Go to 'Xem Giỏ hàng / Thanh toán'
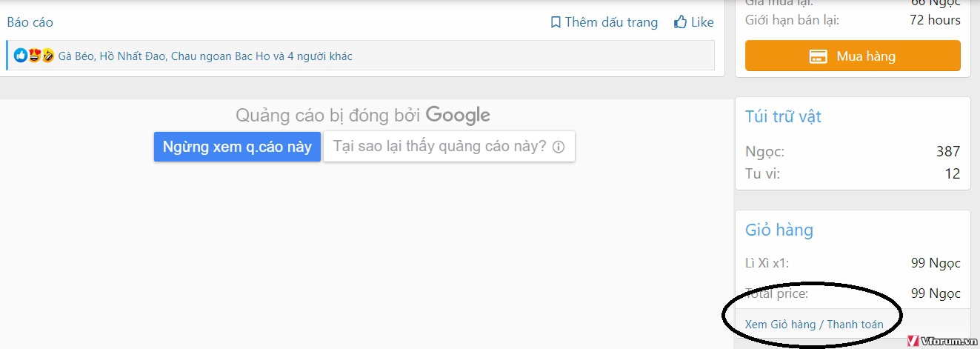This screenshot has width=980, height=349. [x=814, y=325]
